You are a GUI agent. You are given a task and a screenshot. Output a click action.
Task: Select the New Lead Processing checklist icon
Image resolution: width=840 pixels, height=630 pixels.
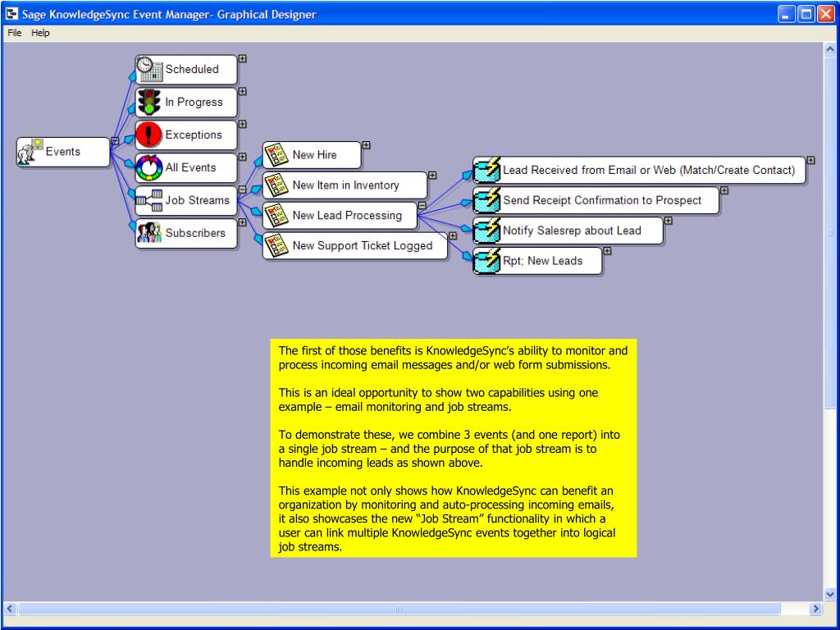tap(276, 216)
